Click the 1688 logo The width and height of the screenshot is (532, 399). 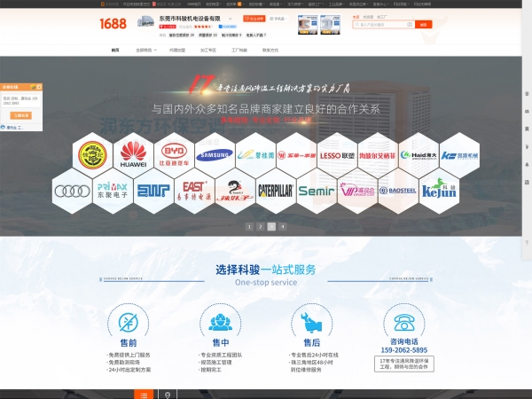point(113,24)
